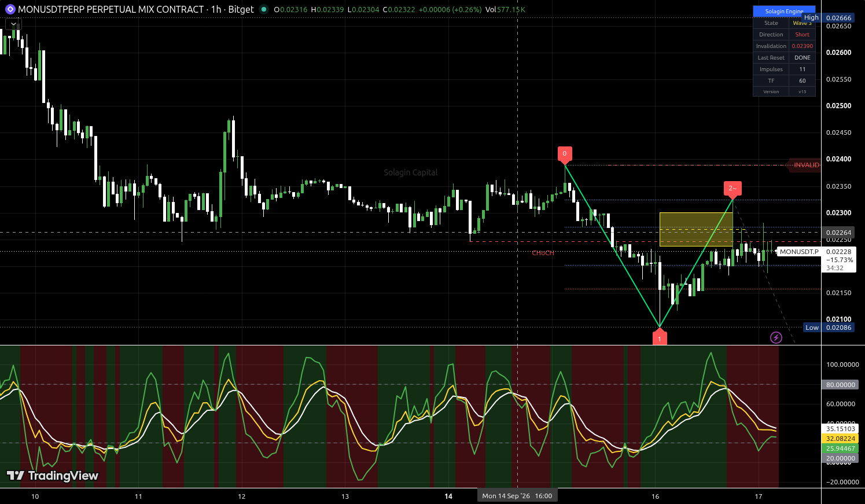Click date 16 on the time axis
The height and width of the screenshot is (504, 865).
(x=655, y=496)
